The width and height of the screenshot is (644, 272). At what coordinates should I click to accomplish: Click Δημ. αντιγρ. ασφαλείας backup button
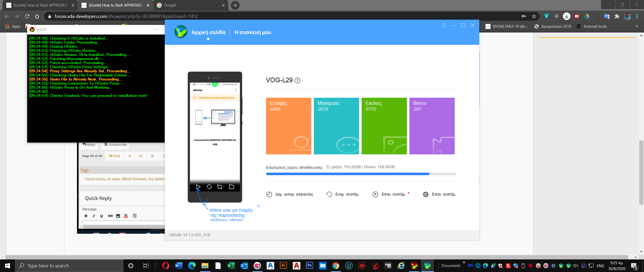290,194
